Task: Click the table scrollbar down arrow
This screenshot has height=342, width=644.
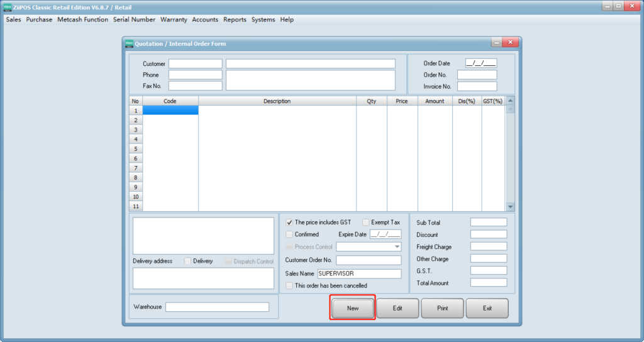Action: point(510,206)
